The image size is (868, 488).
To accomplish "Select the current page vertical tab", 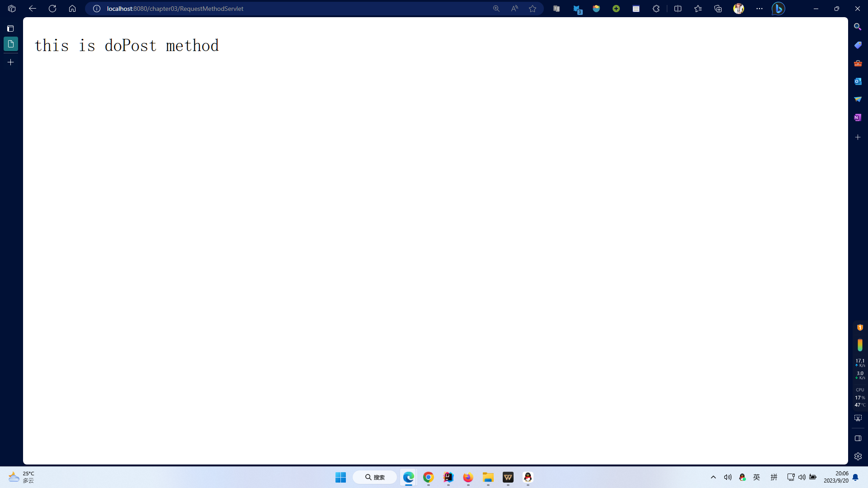I will tap(11, 44).
